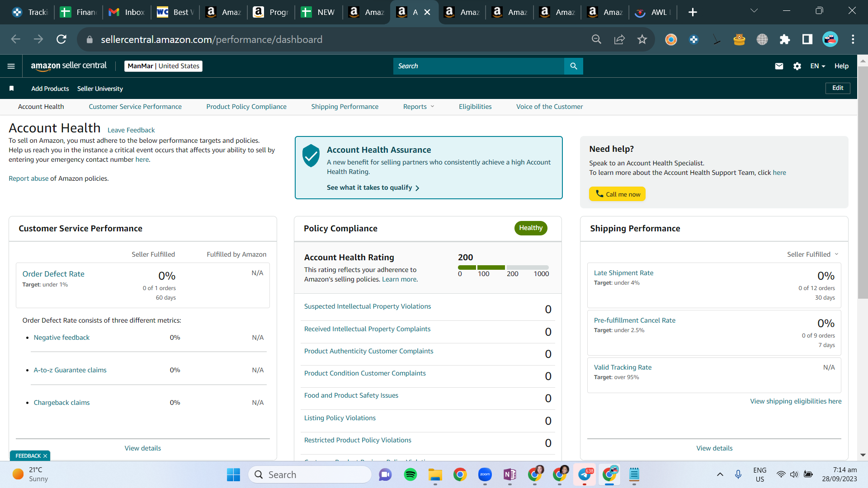This screenshot has height=488, width=868.
Task: Open Suspected Intellectual Property Violations link
Action: [x=368, y=306]
